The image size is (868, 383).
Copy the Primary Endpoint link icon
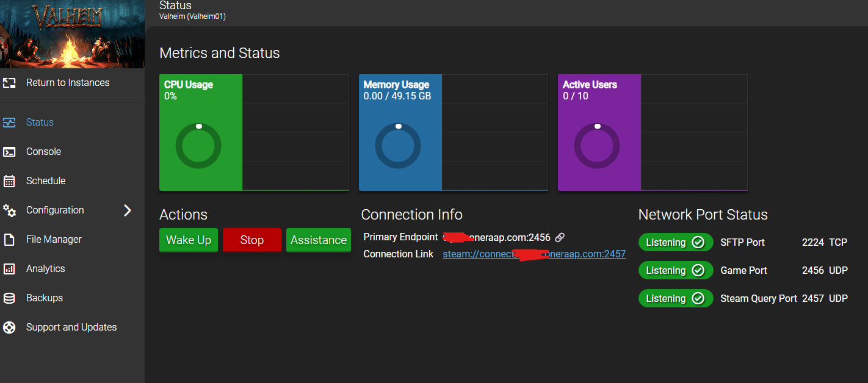point(560,237)
